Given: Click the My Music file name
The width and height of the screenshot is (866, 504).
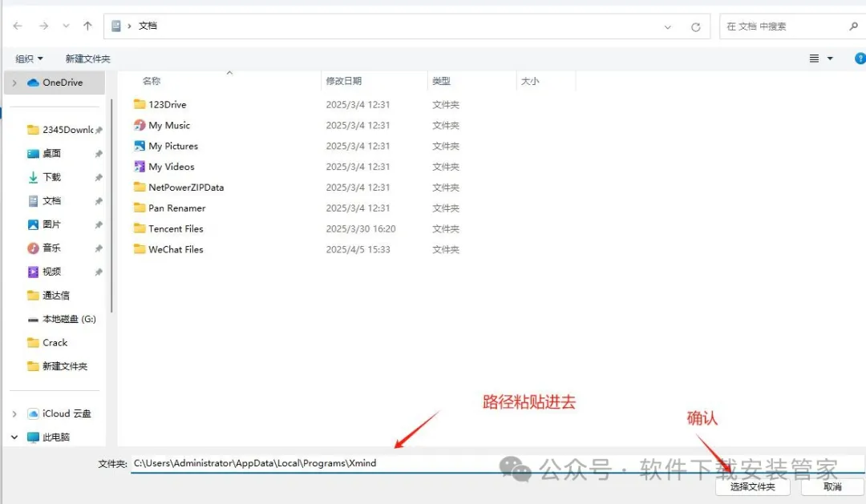Looking at the screenshot, I should point(169,125).
